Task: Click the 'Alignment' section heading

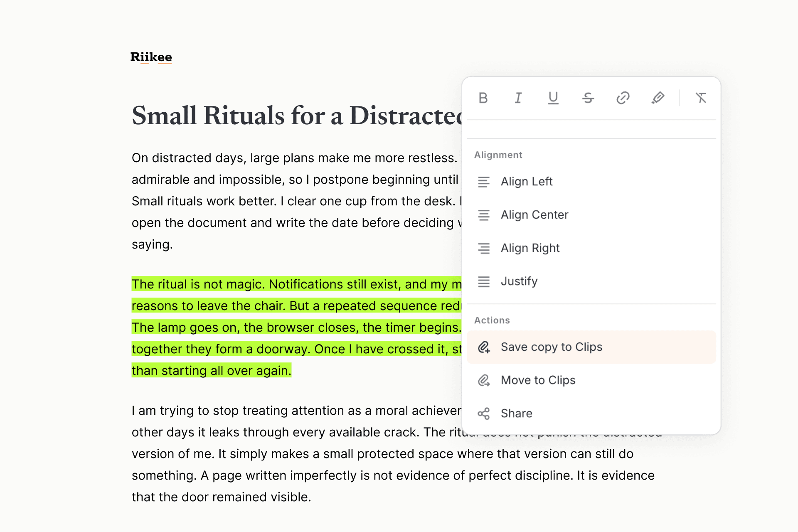Action: point(498,155)
